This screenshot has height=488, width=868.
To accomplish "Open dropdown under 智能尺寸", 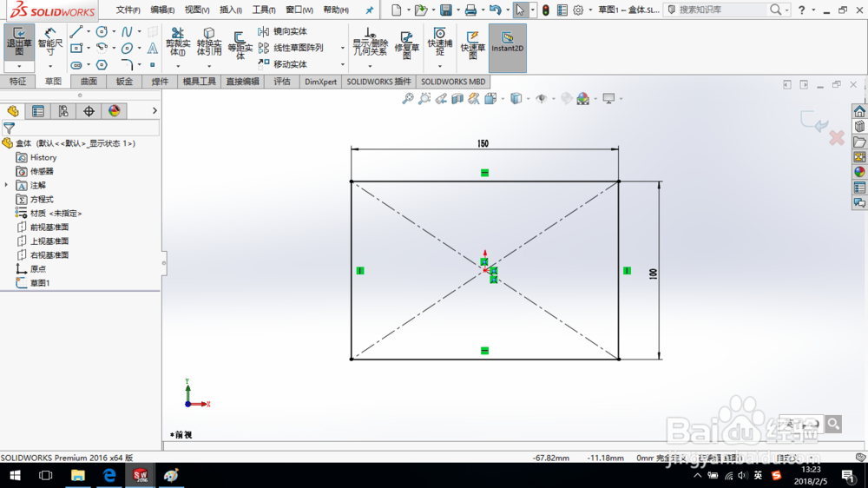I will (50, 67).
